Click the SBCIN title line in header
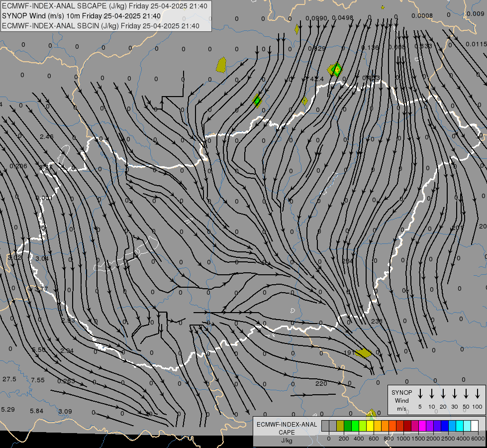The image size is (487, 448). (100, 26)
